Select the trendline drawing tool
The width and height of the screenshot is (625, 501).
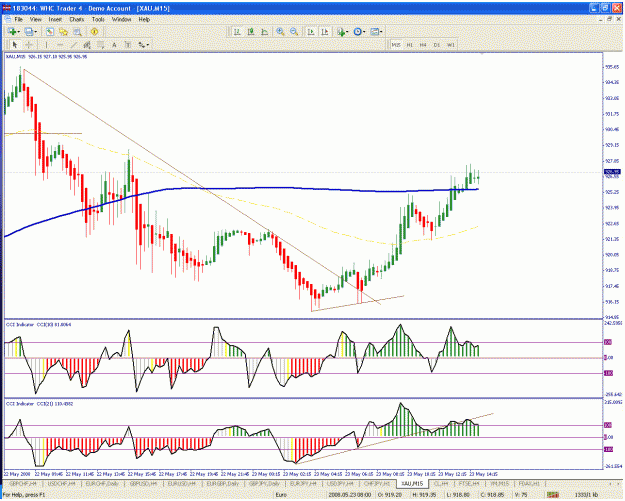tap(73, 45)
